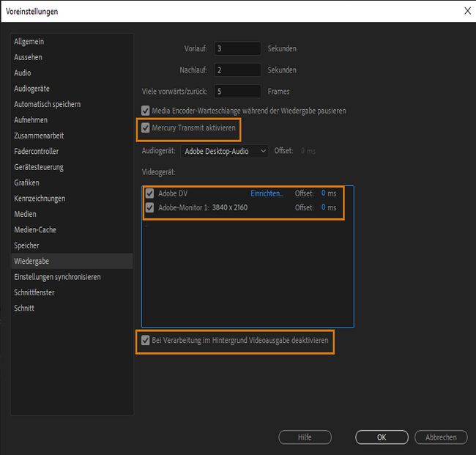Select the Wiedergabe category
Screen dimensions: 476x455
coord(72,261)
